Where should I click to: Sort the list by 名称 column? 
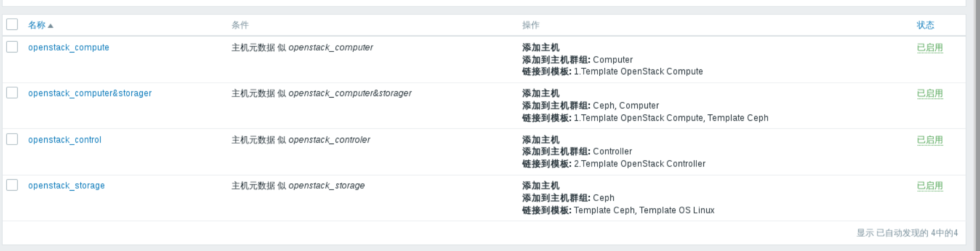[37, 25]
